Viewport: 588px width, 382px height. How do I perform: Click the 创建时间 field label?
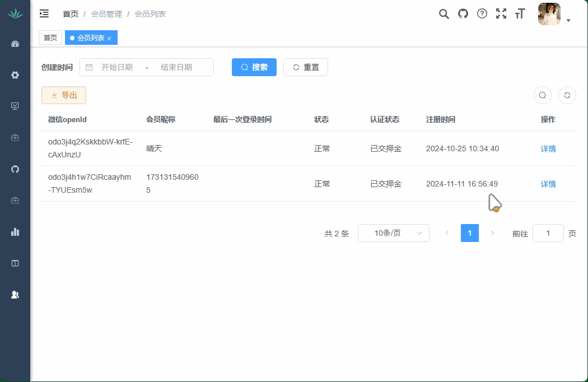pos(57,68)
